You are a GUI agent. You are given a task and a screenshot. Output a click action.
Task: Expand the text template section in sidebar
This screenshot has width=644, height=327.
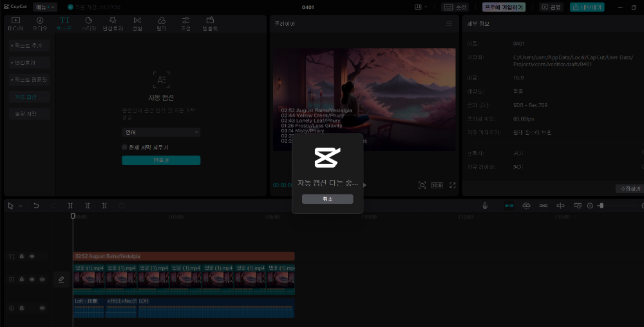click(x=29, y=80)
